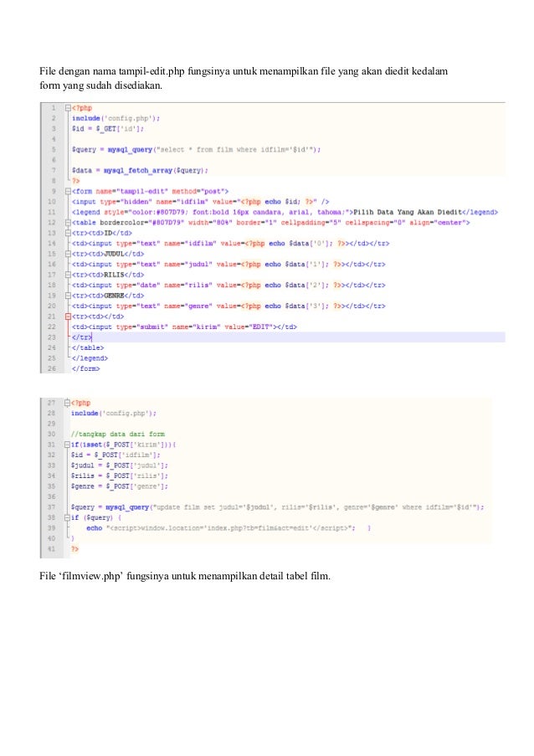Click the date input name="rilis" line
Viewport: 534px width, 756px height.
tap(228, 285)
